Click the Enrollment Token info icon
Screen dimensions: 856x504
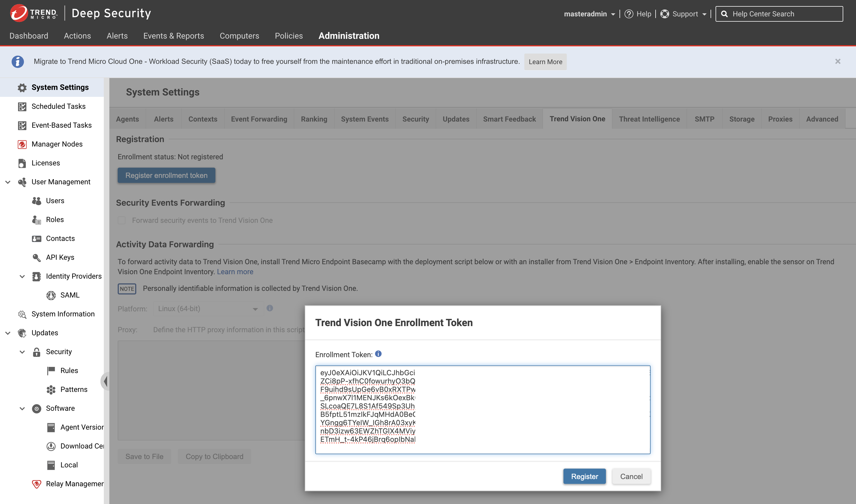378,354
